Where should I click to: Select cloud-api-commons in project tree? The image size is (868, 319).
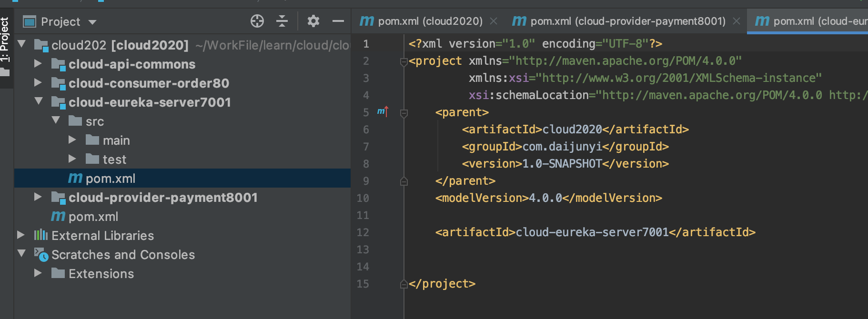point(132,64)
